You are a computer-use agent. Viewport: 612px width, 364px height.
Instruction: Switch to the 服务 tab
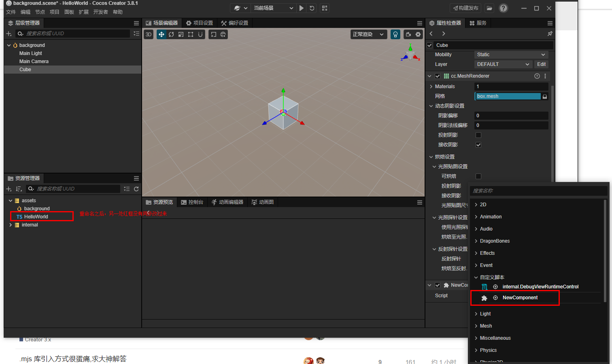click(x=478, y=23)
